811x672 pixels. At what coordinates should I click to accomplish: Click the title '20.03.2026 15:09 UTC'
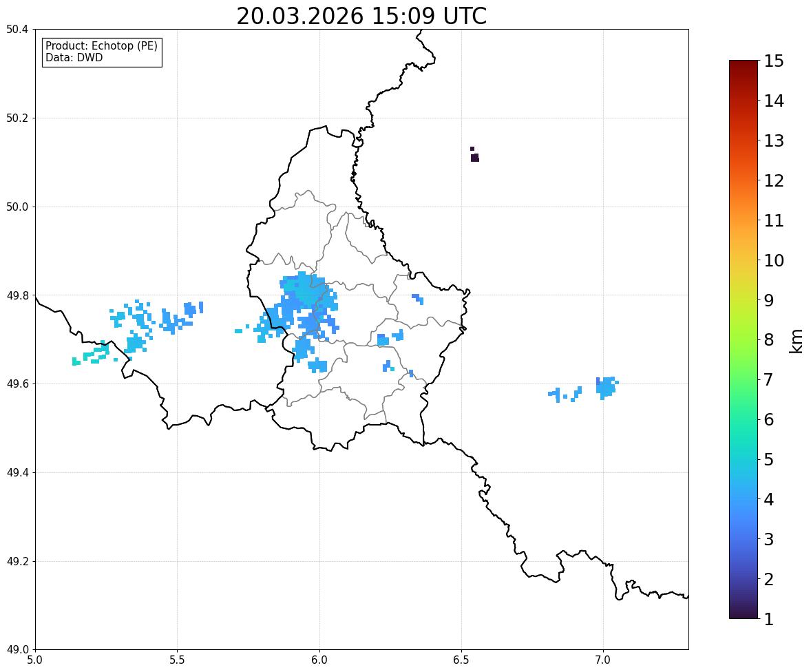click(x=361, y=16)
